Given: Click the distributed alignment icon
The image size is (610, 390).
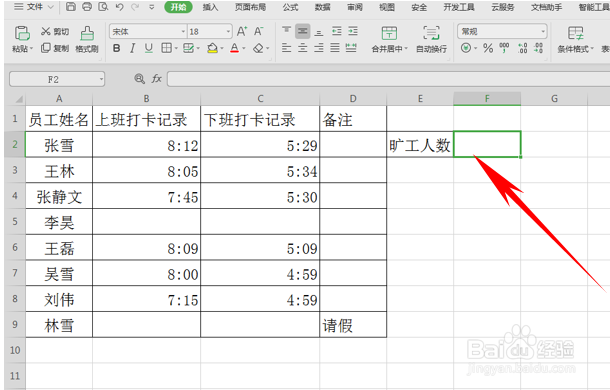Looking at the screenshot, I should pos(351,48).
